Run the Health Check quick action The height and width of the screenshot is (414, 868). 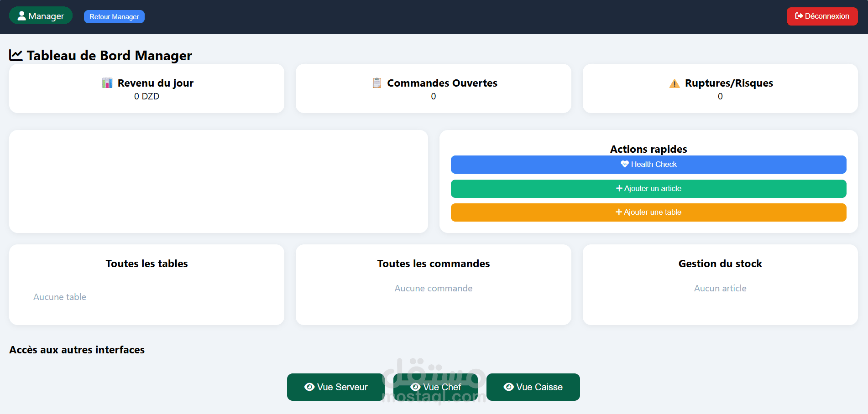pos(648,165)
